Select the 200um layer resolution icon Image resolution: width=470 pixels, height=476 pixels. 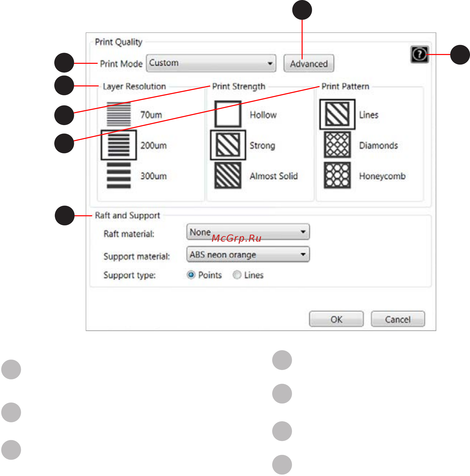119,145
